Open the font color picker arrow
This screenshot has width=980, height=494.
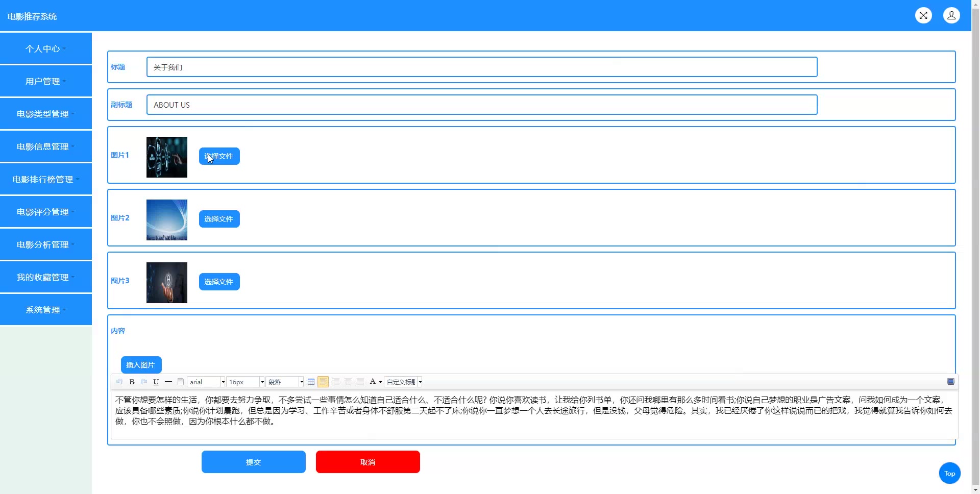380,382
